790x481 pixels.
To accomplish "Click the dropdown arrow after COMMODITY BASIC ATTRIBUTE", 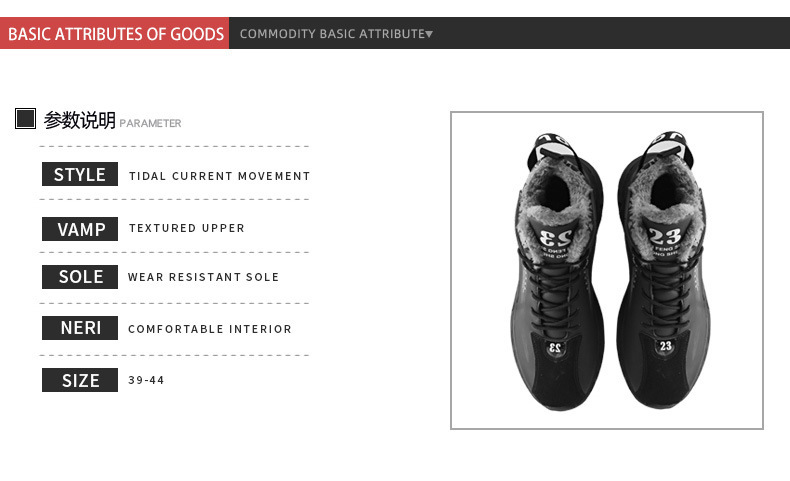I will click(429, 34).
